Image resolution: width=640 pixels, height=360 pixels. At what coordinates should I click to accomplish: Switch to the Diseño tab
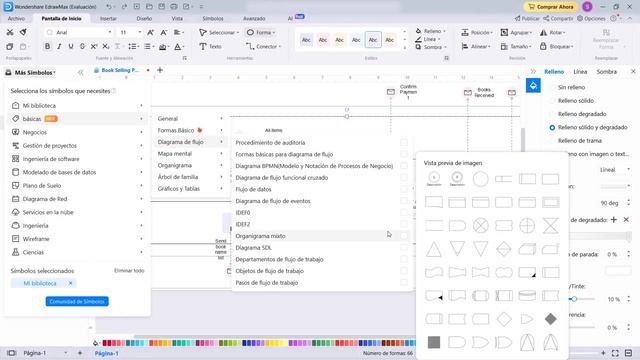coord(144,19)
